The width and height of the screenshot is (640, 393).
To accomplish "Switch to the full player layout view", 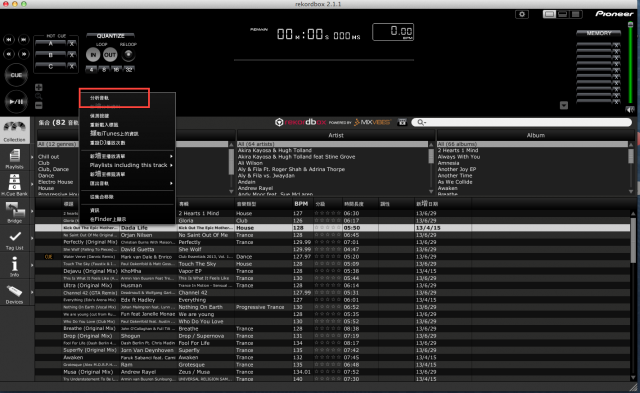I will (x=549, y=14).
